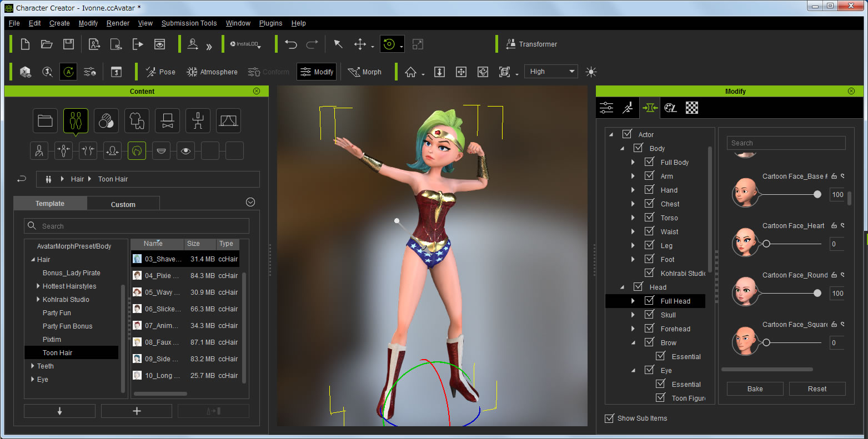Click the Cartoon Face_Square slider
This screenshot has height=439, width=868.
[792, 342]
